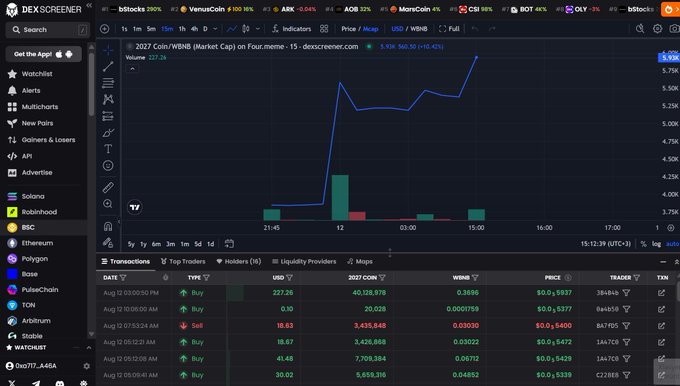Collapse the chart legend chevron
Image resolution: width=680 pixels, height=386 pixels.
click(132, 69)
